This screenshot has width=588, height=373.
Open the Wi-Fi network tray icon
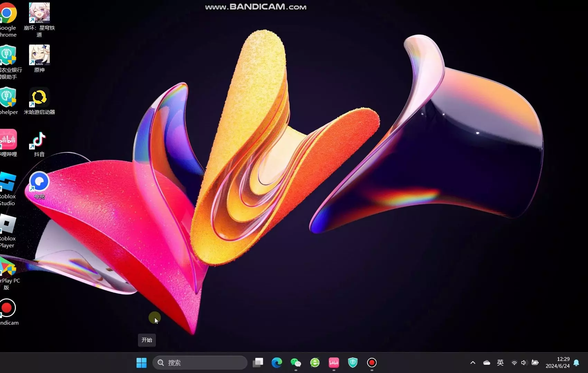click(514, 363)
